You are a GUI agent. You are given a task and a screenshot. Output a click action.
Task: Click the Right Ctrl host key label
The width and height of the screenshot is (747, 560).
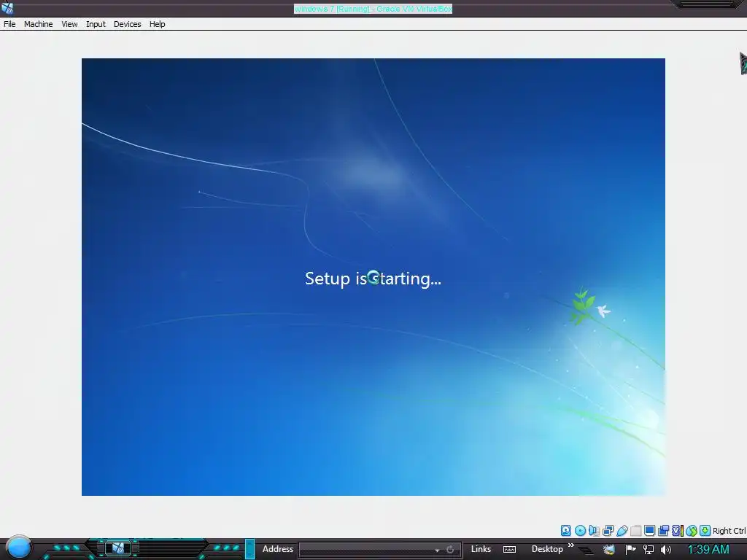[x=729, y=531]
